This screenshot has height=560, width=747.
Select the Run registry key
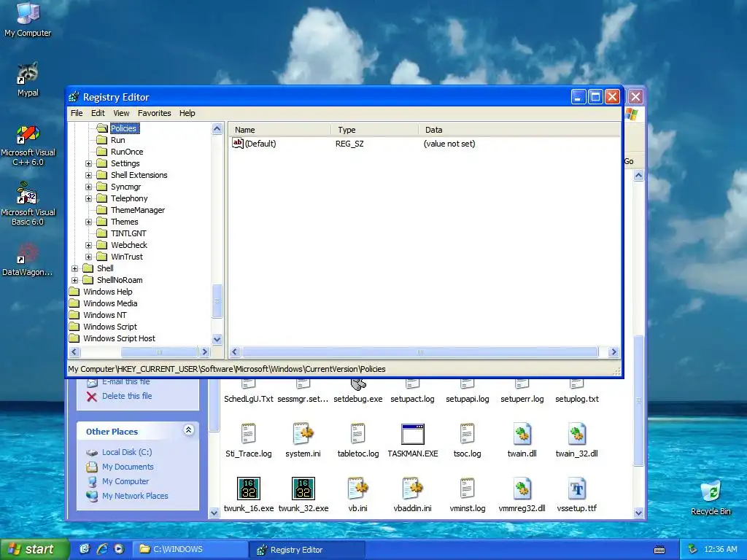(x=117, y=140)
